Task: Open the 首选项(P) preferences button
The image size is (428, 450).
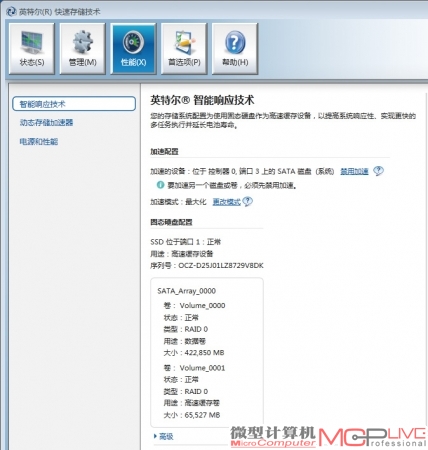Action: 184,48
